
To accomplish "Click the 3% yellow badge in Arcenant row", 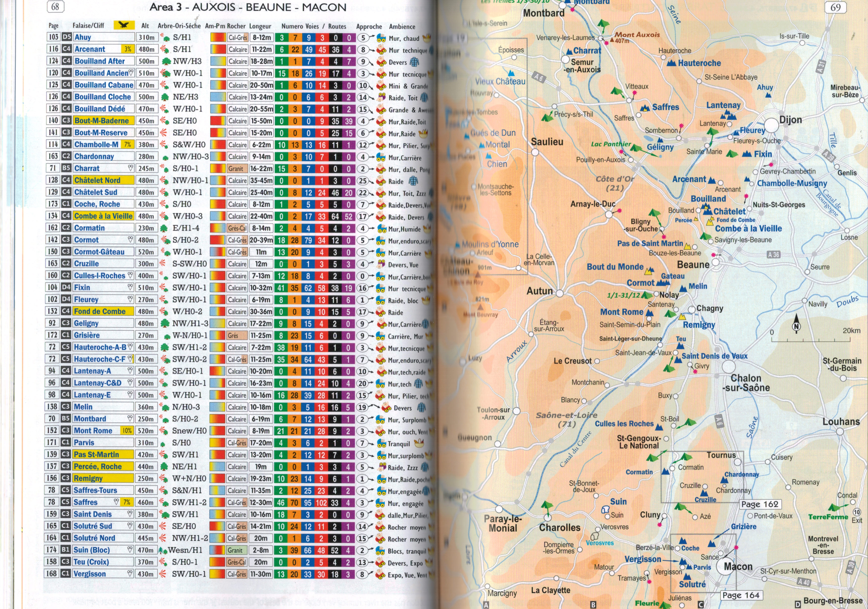I will pyautogui.click(x=128, y=49).
